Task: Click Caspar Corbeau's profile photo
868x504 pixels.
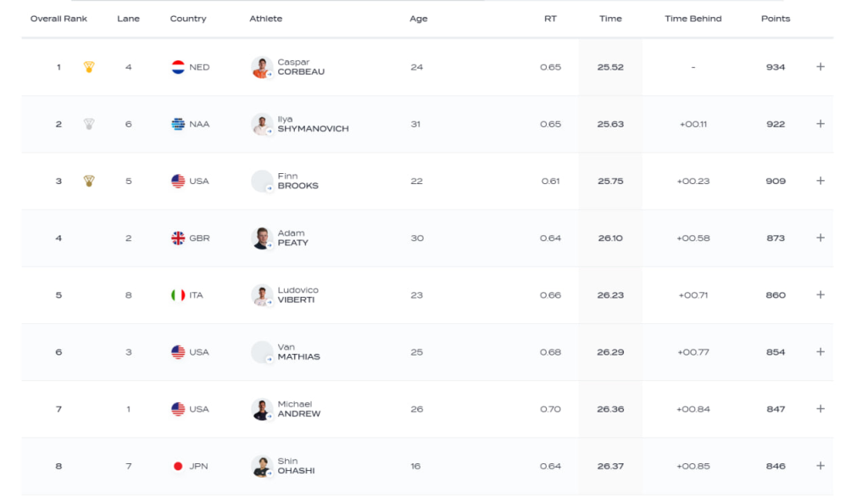Action: 261,67
